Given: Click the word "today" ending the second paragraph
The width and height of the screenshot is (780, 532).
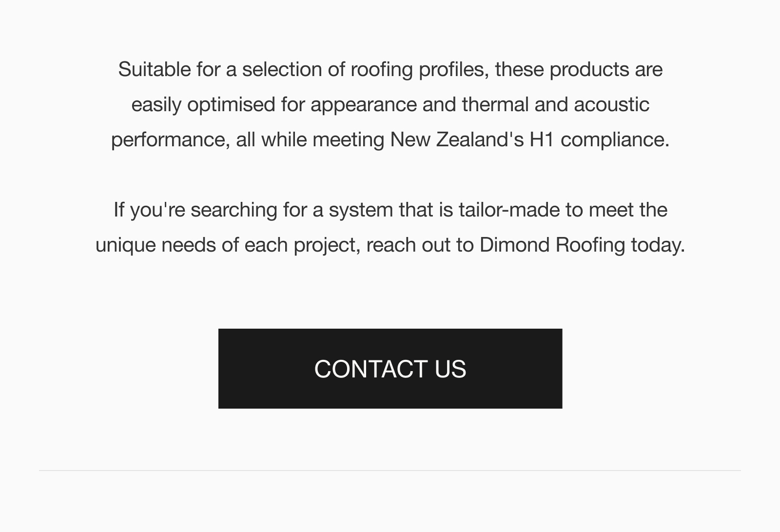Looking at the screenshot, I should (x=656, y=245).
